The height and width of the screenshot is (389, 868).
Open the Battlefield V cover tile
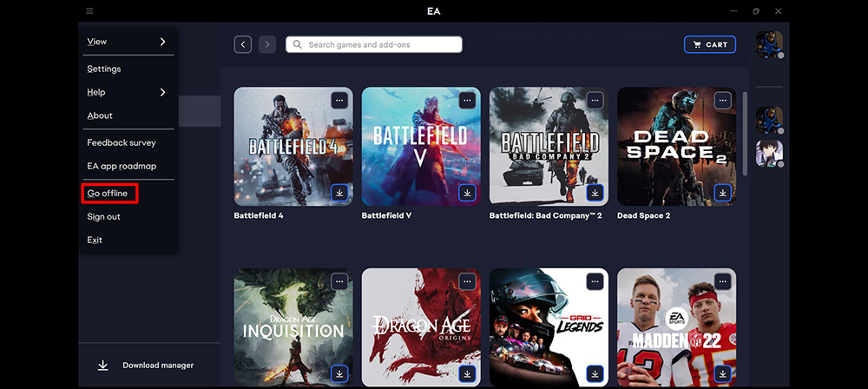(x=421, y=147)
